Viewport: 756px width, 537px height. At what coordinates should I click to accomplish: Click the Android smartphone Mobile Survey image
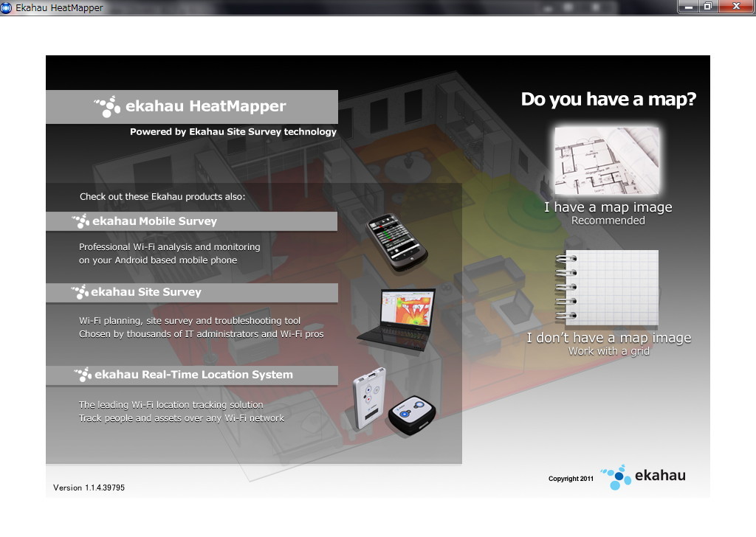point(396,242)
